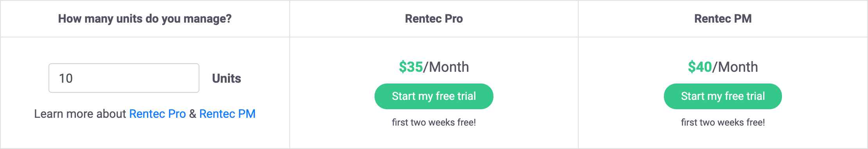The width and height of the screenshot is (868, 149).
Task: Click '/Month' text beside the $35 price
Action: click(x=446, y=67)
